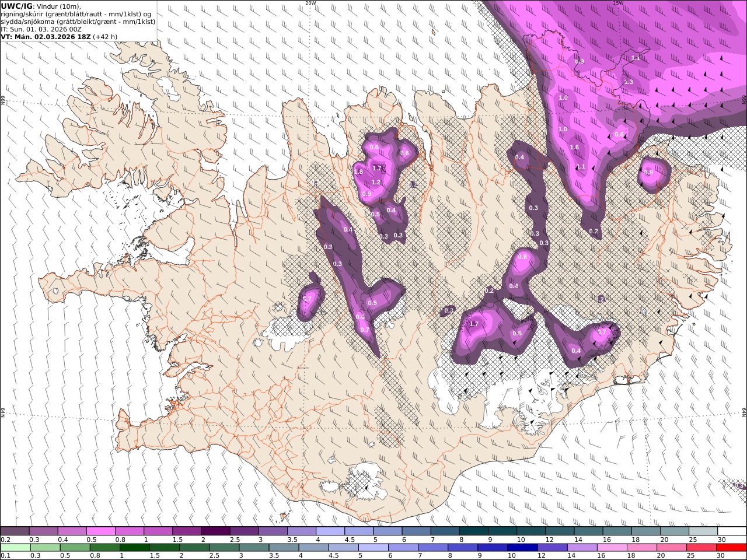Select the darkest green 1–1.5 lower-row swatch
The width and height of the screenshot is (747, 560).
(134, 548)
